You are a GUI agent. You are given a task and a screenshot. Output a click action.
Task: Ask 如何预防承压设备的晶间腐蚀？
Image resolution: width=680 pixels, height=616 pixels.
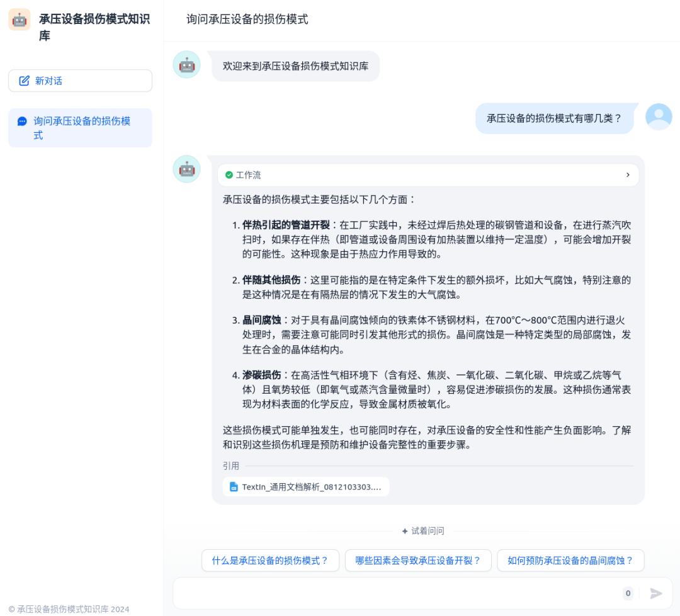[570, 561]
